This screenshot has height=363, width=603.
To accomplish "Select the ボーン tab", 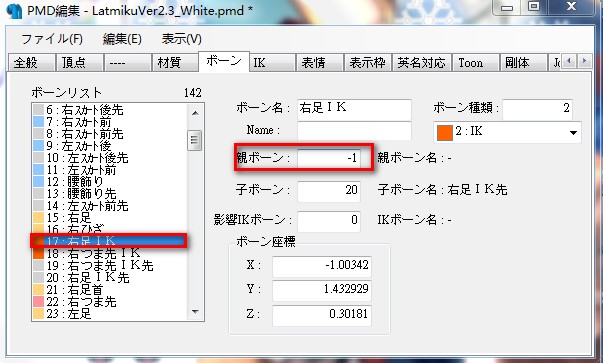I will click(x=224, y=61).
